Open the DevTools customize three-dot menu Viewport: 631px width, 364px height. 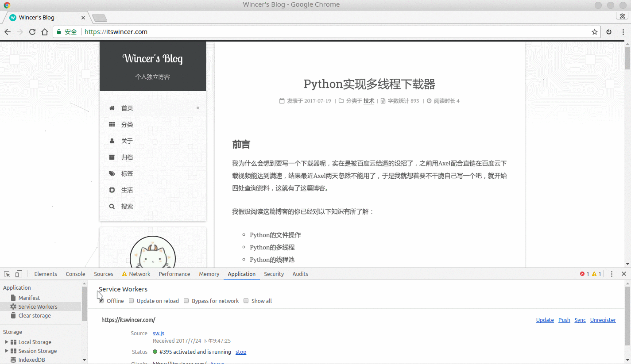612,274
